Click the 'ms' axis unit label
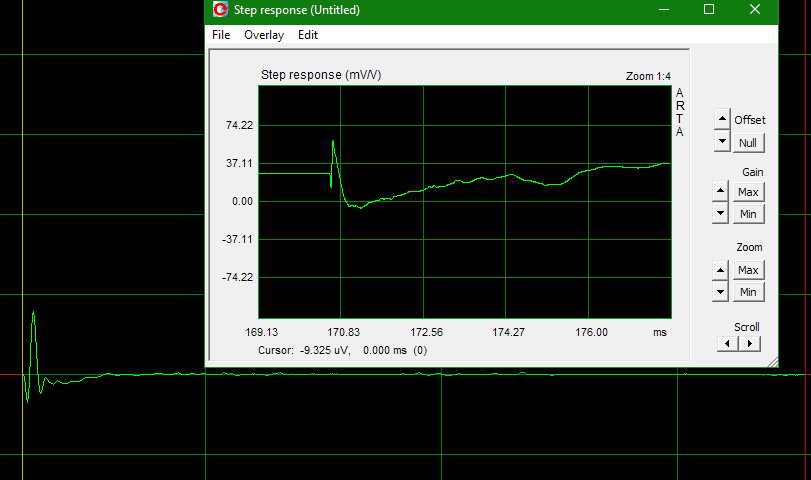The height and width of the screenshot is (480, 811). click(659, 333)
